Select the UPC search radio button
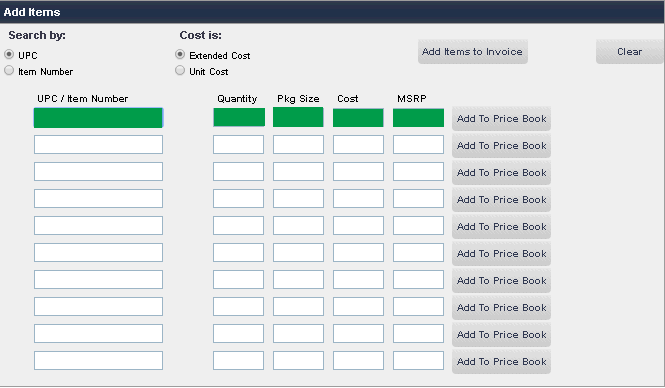 (9, 54)
